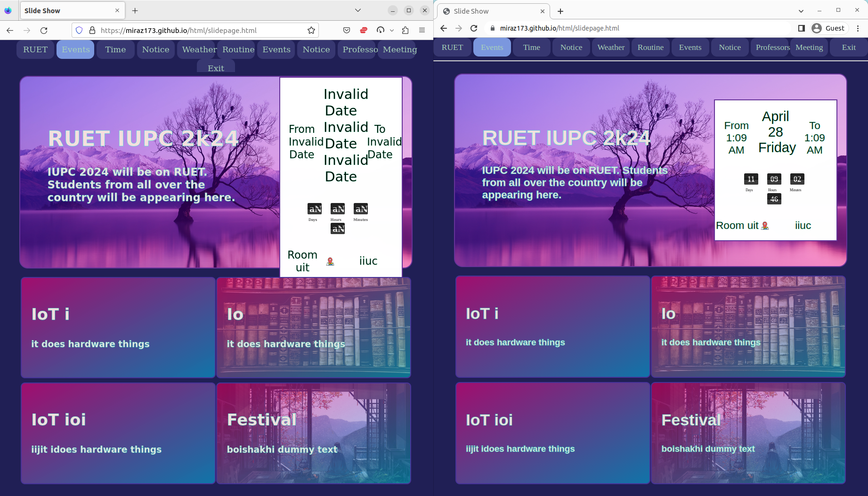This screenshot has height=496, width=868.
Task: Go forward in the Chrome window
Action: (x=459, y=28)
